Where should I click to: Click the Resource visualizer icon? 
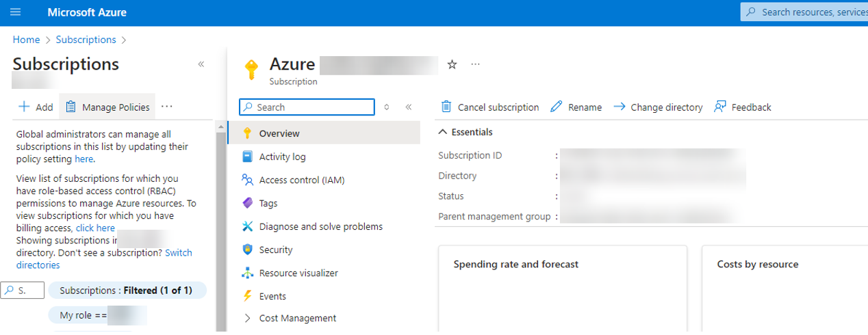tap(248, 273)
